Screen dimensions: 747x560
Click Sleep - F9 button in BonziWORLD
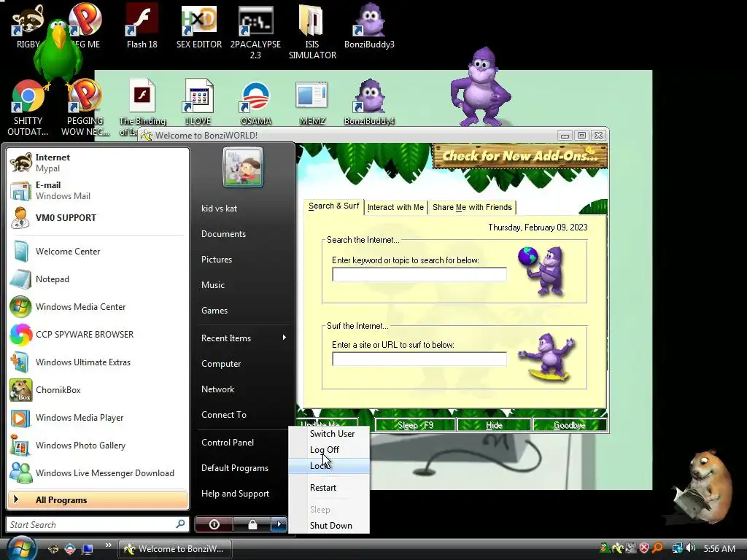[x=415, y=425]
